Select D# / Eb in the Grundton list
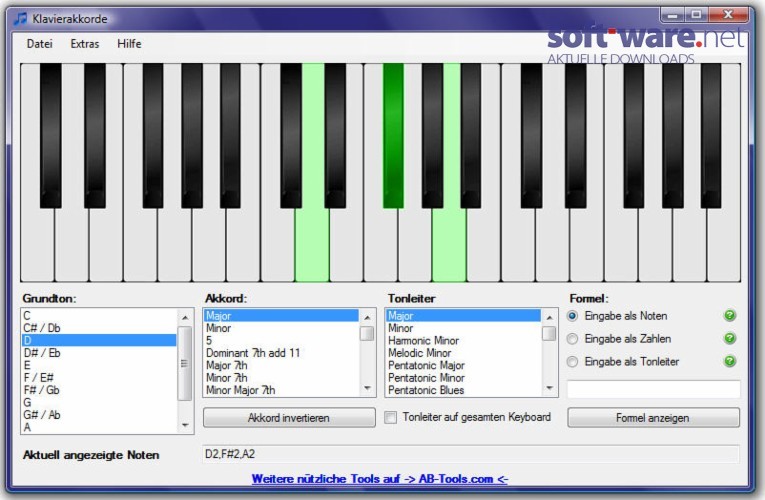765x500 pixels. pyautogui.click(x=100, y=353)
